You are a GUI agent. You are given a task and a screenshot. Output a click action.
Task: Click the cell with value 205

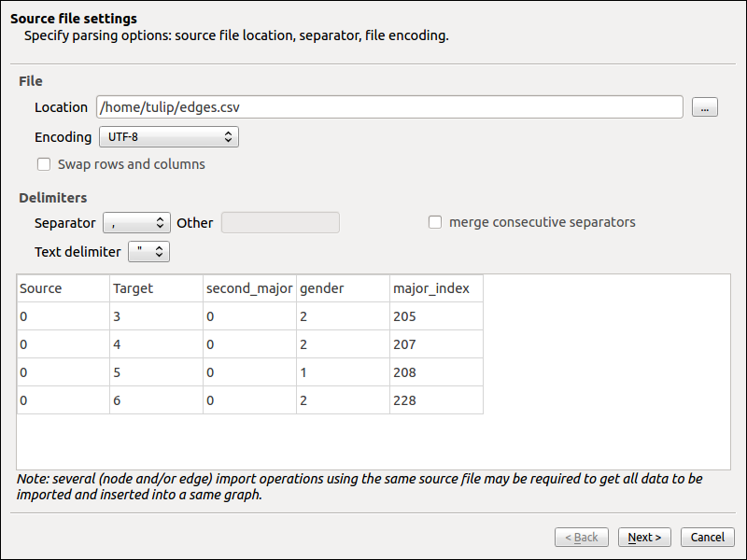(x=436, y=316)
